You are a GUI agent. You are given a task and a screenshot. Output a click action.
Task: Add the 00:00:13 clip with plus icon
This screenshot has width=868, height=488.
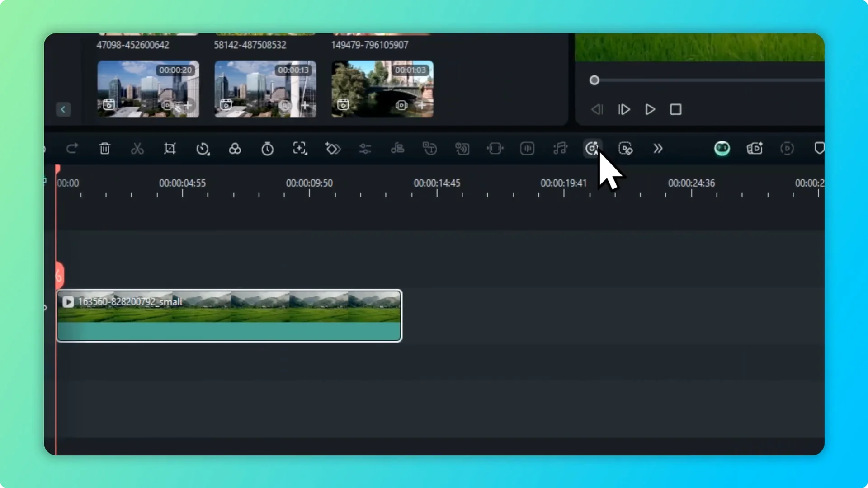305,105
